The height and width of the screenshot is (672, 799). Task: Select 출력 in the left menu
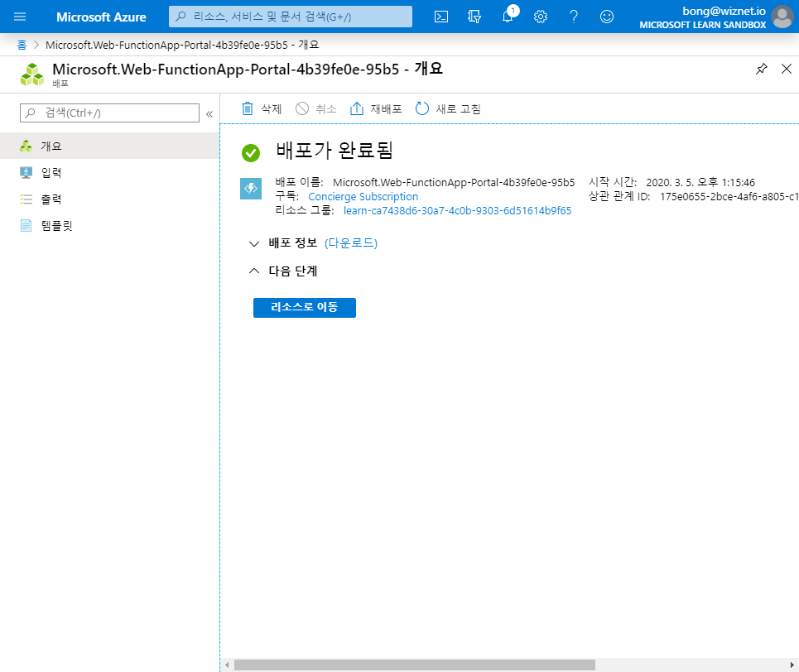(x=109, y=199)
